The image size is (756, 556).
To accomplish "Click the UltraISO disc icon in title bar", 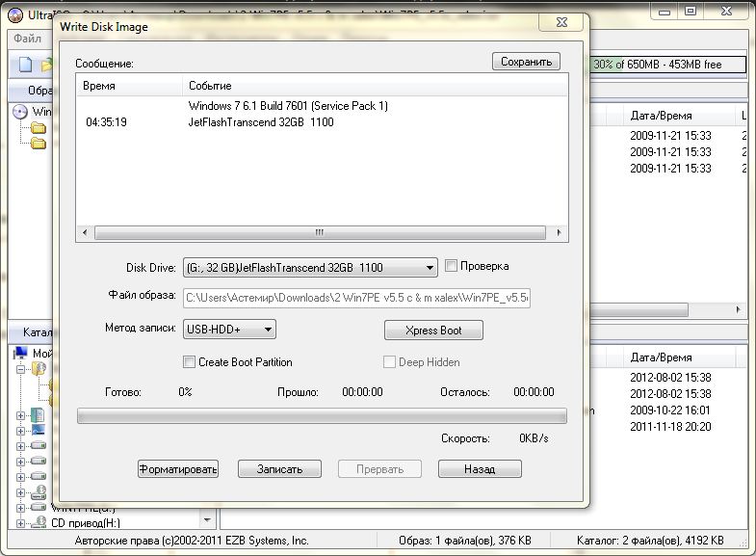I will pyautogui.click(x=15, y=15).
